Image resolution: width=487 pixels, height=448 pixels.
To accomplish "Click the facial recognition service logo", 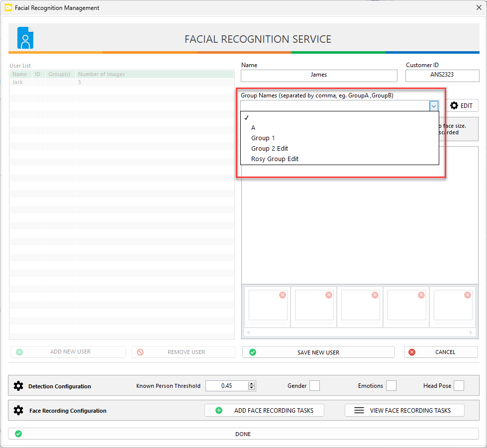I will point(25,38).
